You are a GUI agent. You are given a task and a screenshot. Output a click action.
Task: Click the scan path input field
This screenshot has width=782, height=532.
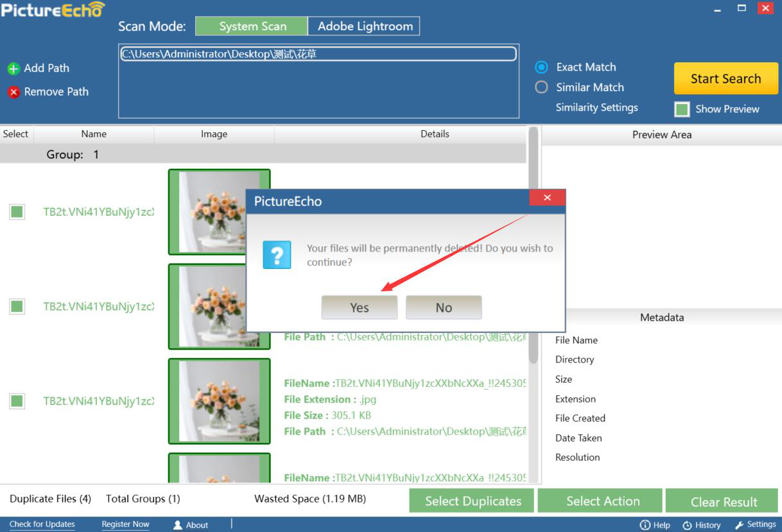(x=318, y=55)
